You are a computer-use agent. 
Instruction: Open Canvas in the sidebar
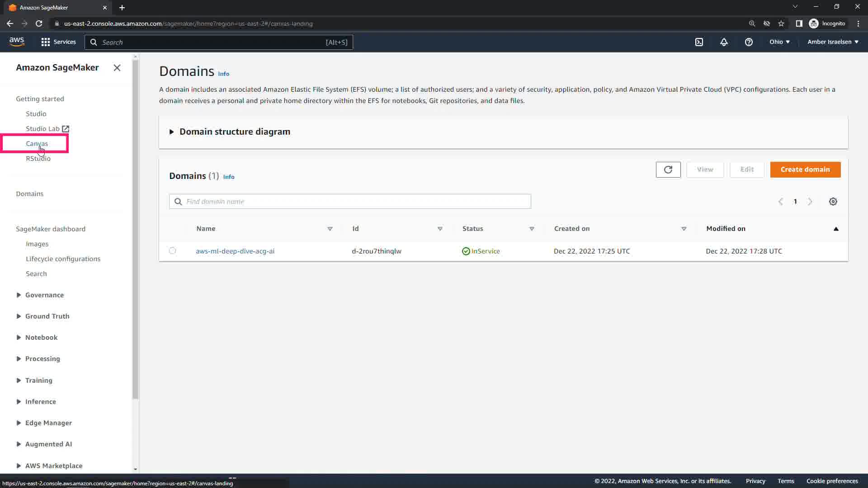click(x=37, y=144)
